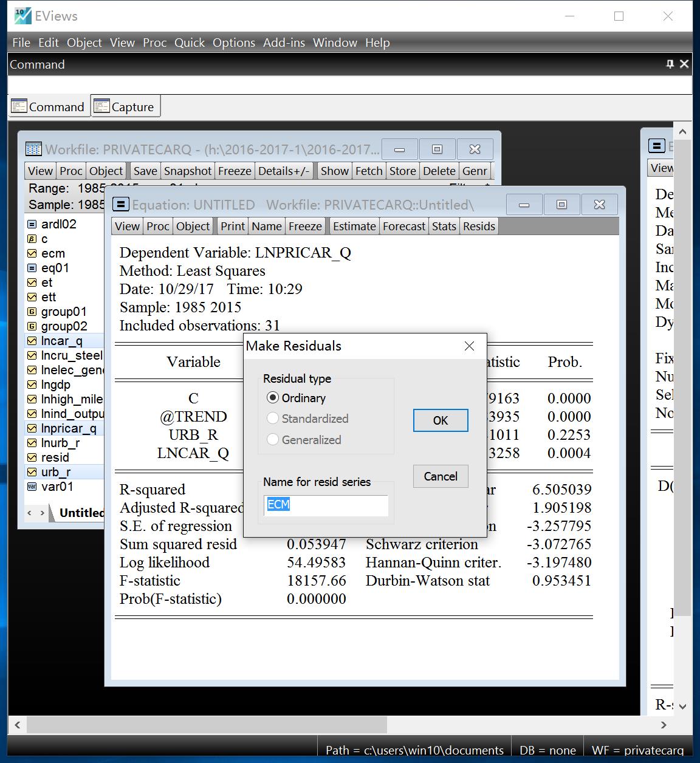Select the var01 VAR object icon
This screenshot has height=763, width=700.
click(x=32, y=487)
